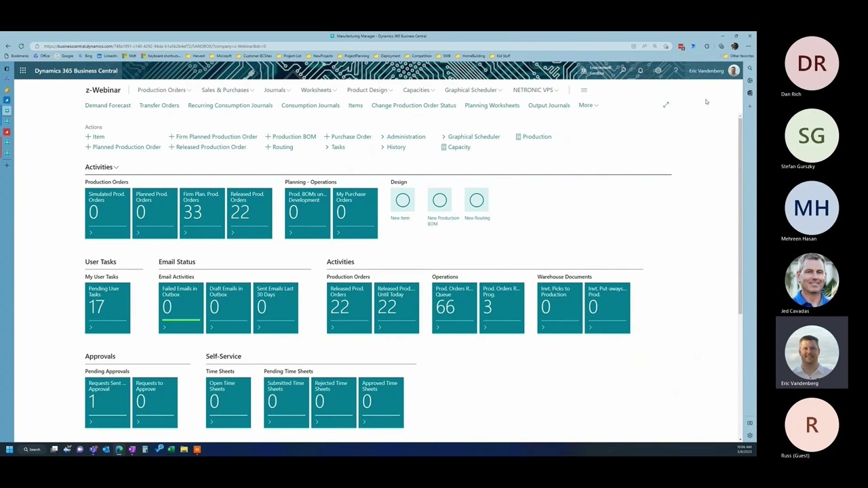Screen dimensions: 868x488
Task: Create a new Routing
Action: pos(279,147)
